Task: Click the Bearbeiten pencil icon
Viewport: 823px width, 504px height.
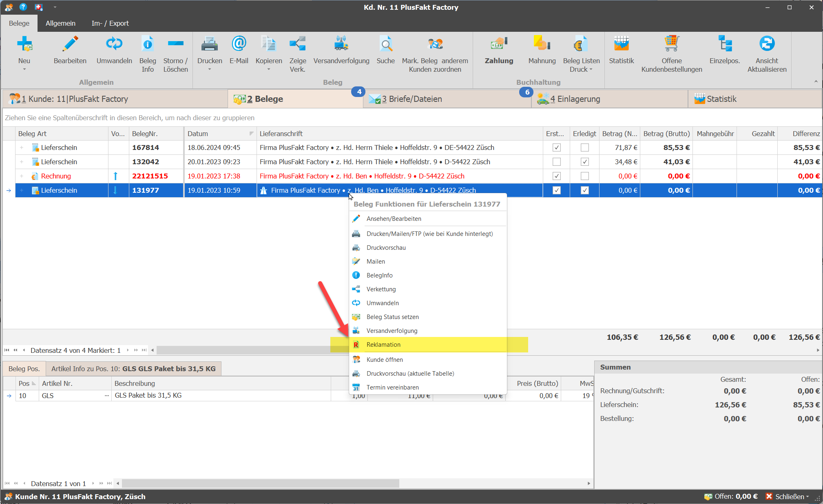Action: point(70,44)
